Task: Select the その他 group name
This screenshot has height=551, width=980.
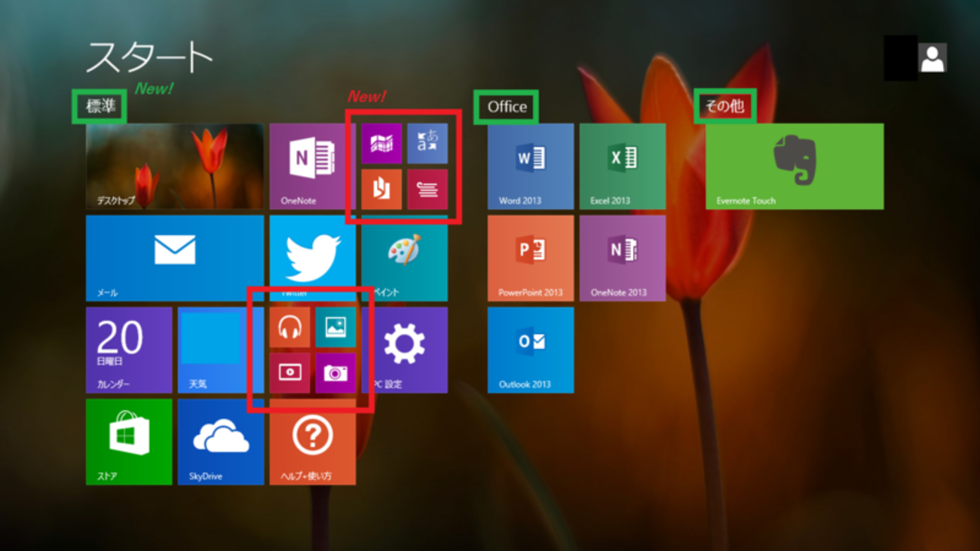Action: [724, 106]
